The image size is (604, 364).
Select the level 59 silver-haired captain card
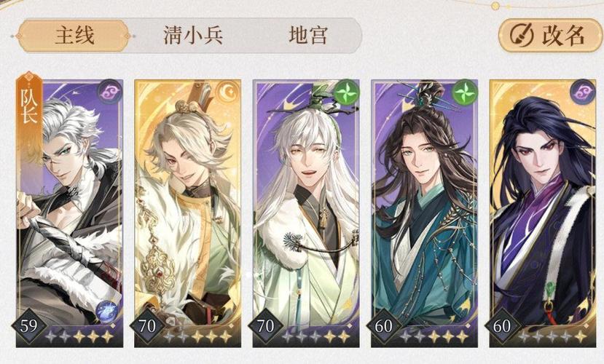pyautogui.click(x=70, y=213)
